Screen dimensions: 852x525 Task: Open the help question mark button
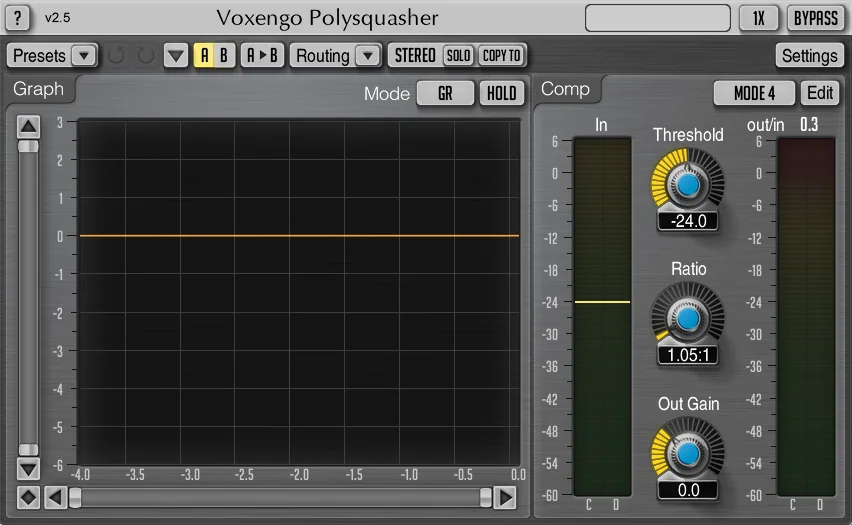(x=17, y=18)
